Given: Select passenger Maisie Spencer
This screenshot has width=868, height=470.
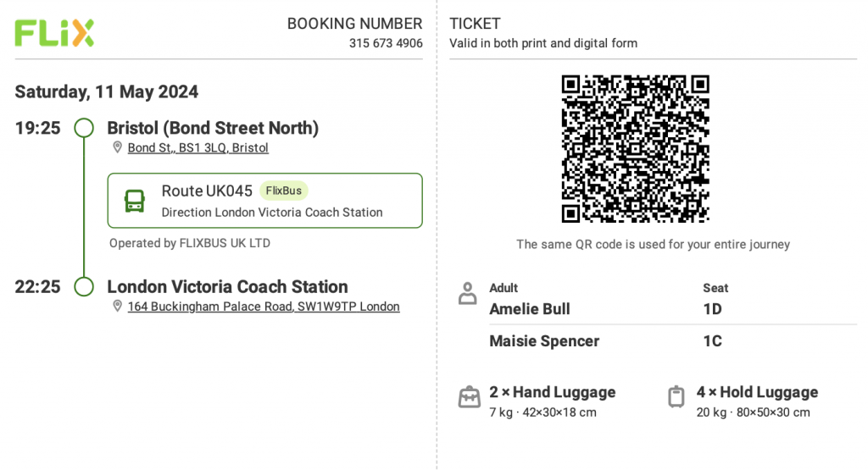Looking at the screenshot, I should tap(544, 341).
